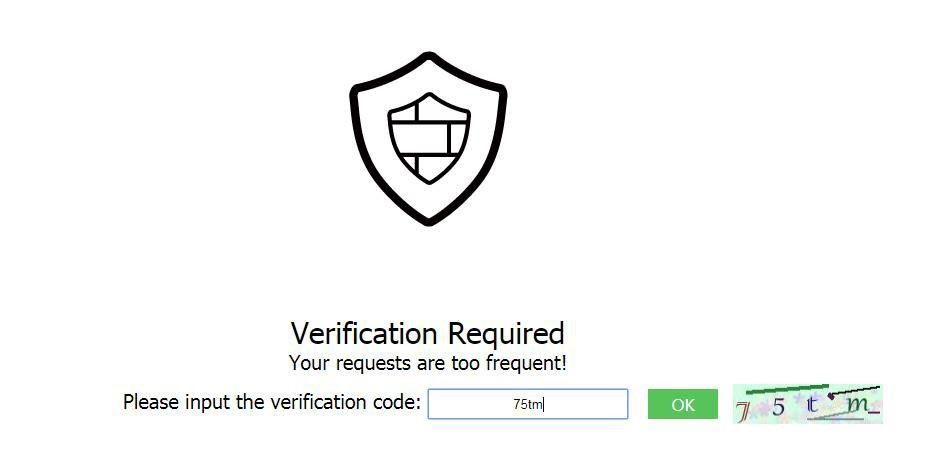This screenshot has width=932, height=465.
Task: Click the "Please input the verification code:" label
Action: pyautogui.click(x=271, y=402)
